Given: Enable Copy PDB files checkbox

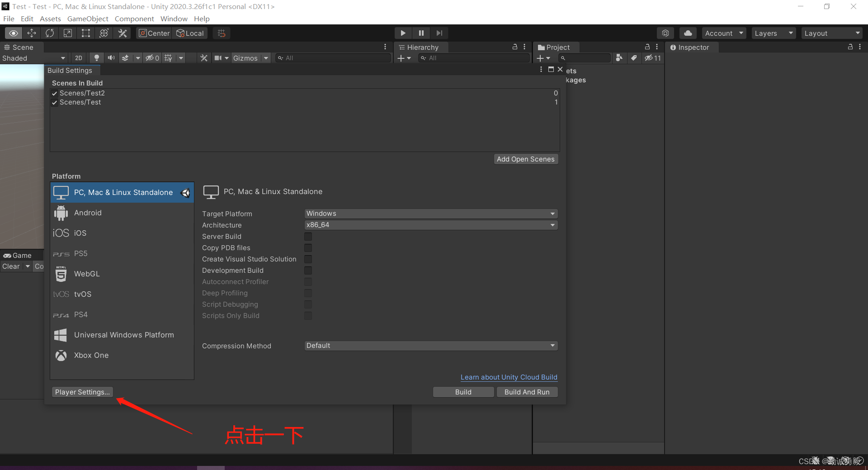Looking at the screenshot, I should (x=308, y=248).
